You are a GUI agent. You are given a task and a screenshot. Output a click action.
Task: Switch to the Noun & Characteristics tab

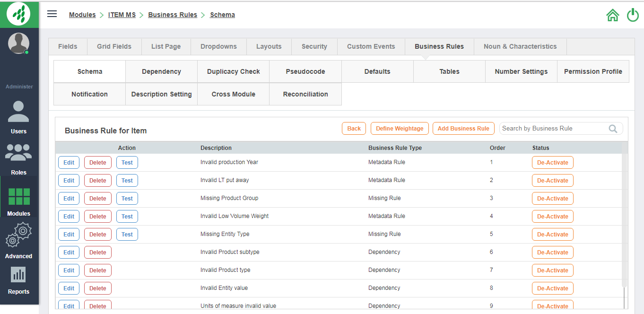tap(520, 46)
